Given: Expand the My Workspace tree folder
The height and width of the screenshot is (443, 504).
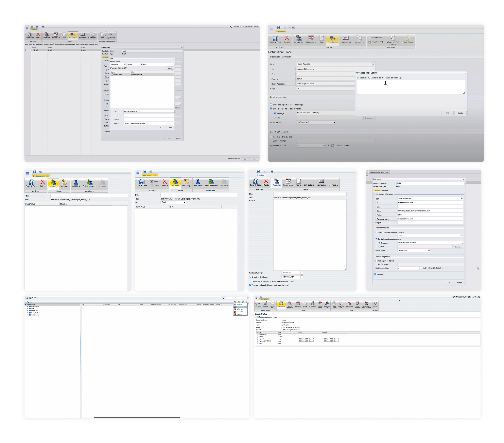Looking at the screenshot, I should pos(28,307).
